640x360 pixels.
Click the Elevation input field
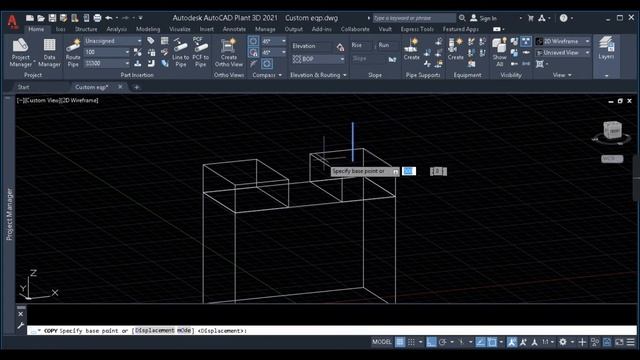click(x=311, y=47)
